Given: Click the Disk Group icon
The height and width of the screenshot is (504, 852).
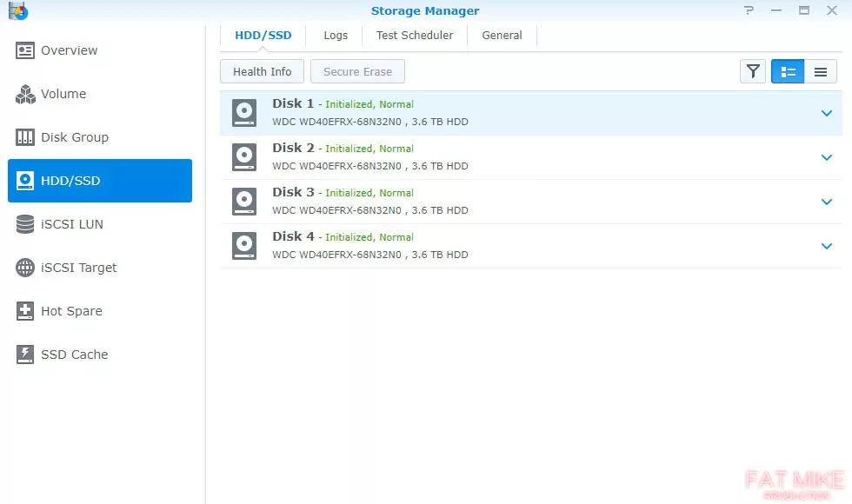Looking at the screenshot, I should click(x=25, y=137).
